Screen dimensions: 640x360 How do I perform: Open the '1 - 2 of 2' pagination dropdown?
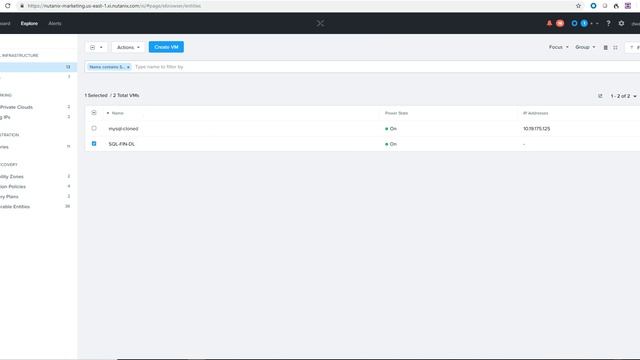624,96
